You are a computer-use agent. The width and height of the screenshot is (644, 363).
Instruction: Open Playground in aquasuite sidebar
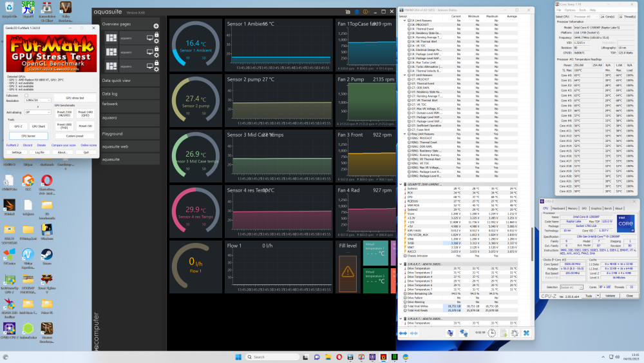pos(130,133)
